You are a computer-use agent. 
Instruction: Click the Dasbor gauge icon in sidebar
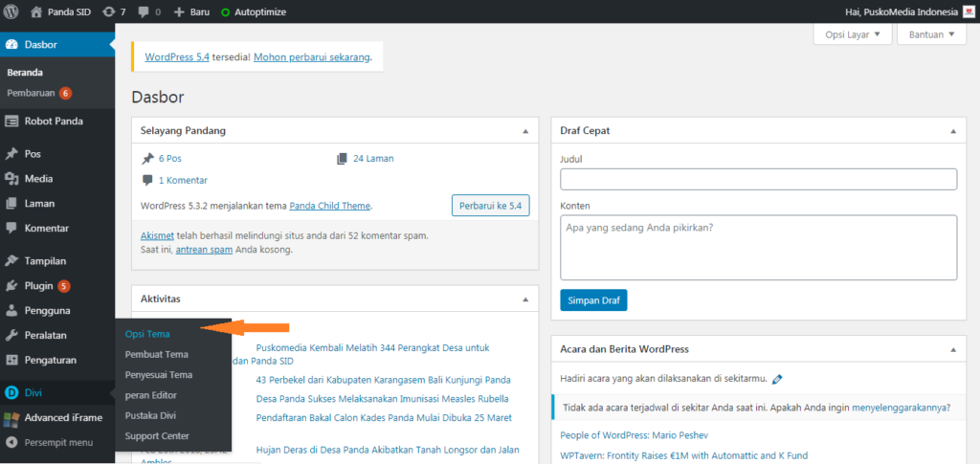pyautogui.click(x=11, y=45)
